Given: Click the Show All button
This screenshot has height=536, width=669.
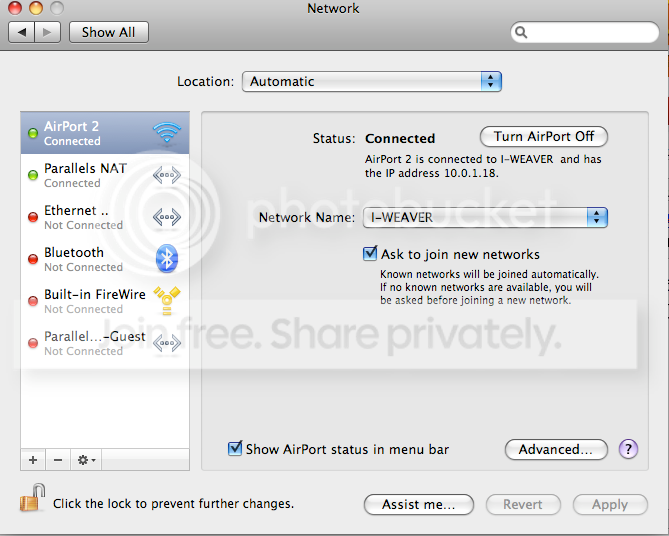Looking at the screenshot, I should point(109,32).
